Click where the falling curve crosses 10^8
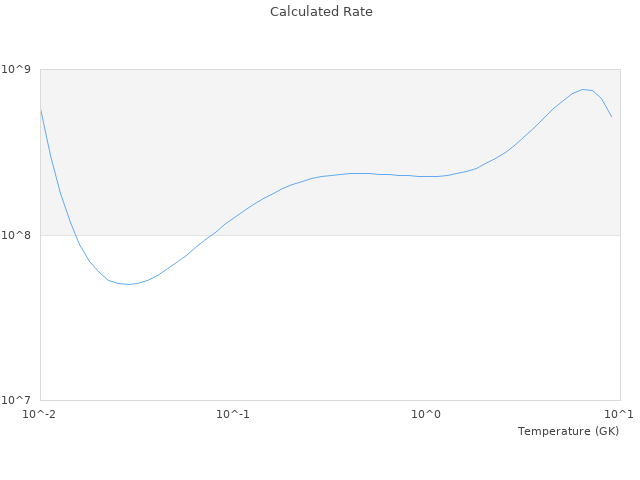 pyautogui.click(x=74, y=235)
